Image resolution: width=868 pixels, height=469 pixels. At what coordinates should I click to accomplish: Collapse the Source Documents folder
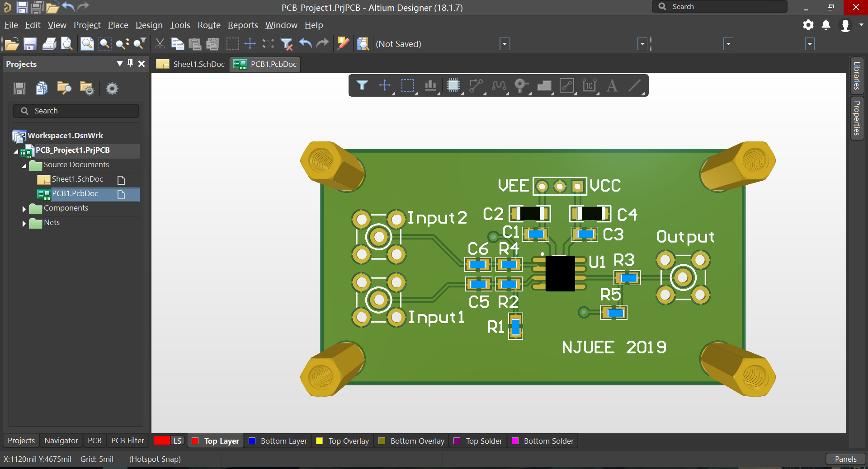click(x=24, y=166)
